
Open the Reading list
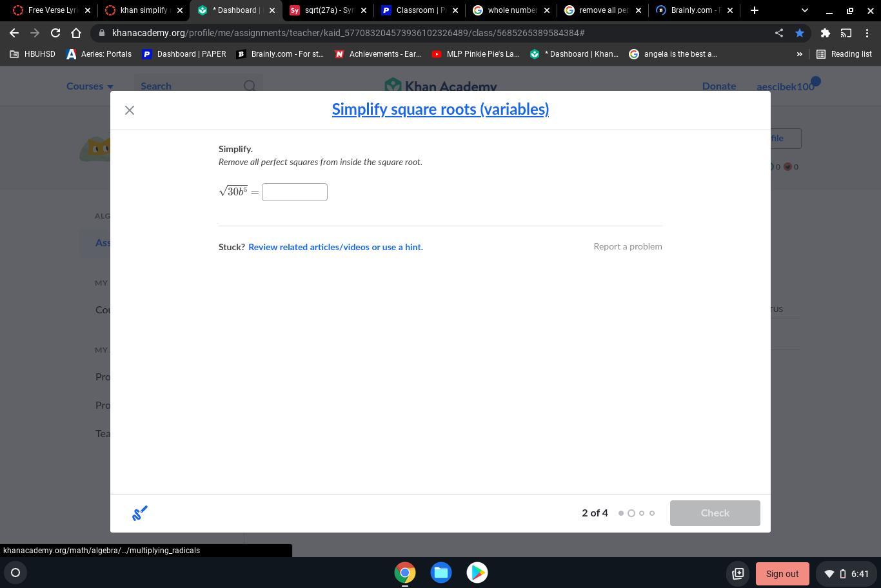(844, 54)
